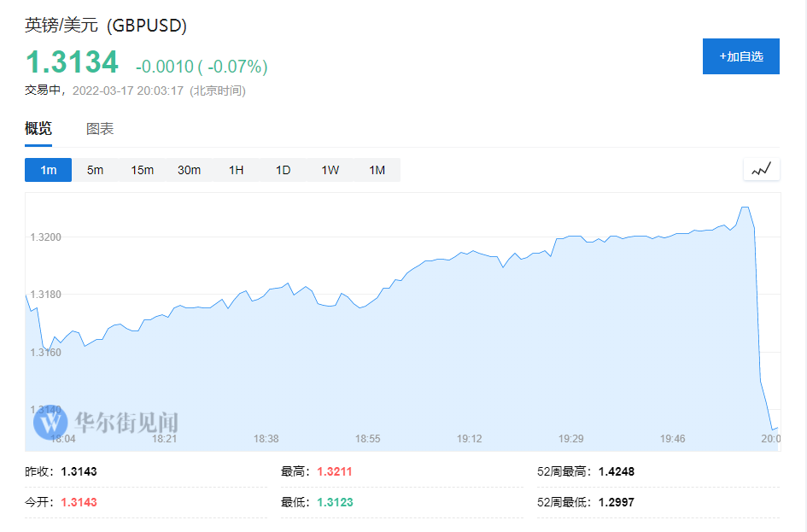The image size is (807, 532).
Task: Click the 19:12 time axis label
Action: 470,439
